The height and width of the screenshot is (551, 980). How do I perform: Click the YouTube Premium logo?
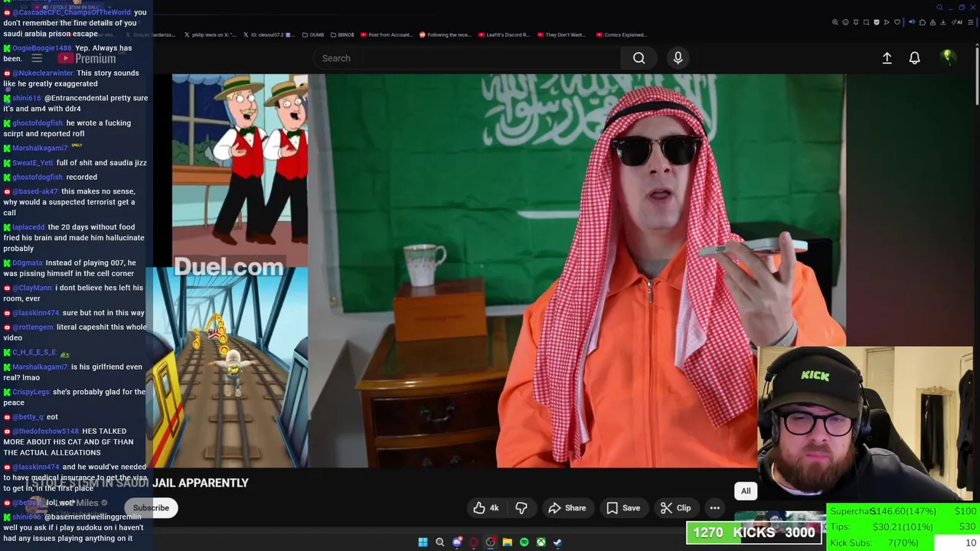click(x=87, y=58)
